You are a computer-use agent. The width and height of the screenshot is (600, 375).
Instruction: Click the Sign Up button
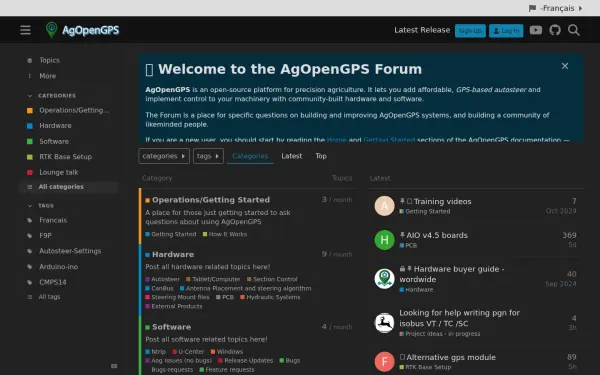click(x=470, y=31)
